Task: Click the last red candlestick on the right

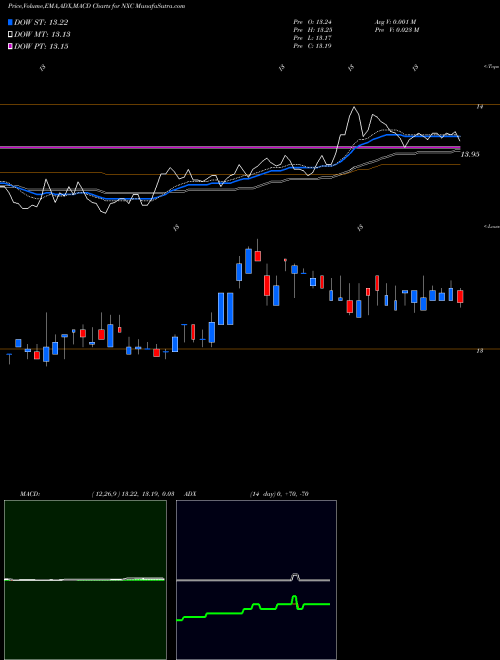Action: click(460, 296)
